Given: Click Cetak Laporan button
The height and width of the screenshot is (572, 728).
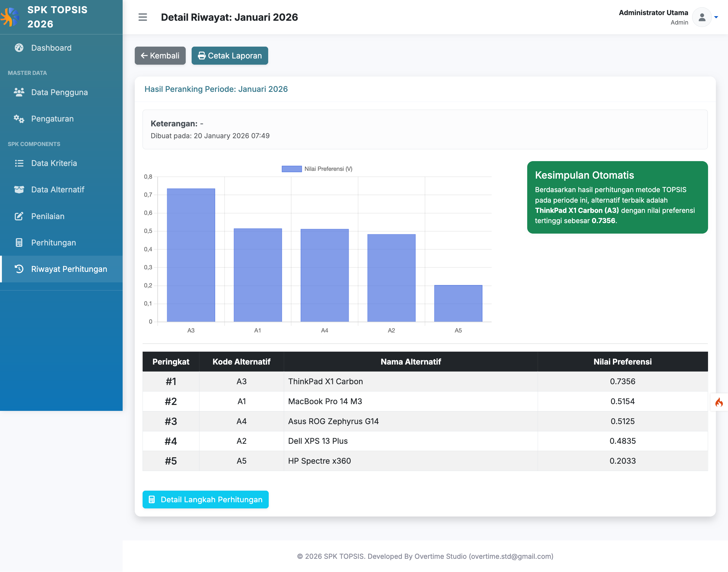Looking at the screenshot, I should [230, 56].
